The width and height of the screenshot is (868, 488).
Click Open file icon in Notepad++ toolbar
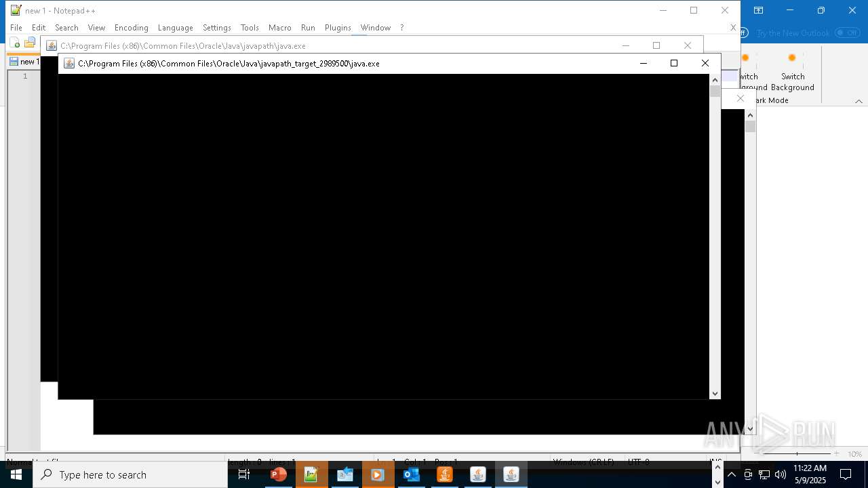(x=29, y=43)
